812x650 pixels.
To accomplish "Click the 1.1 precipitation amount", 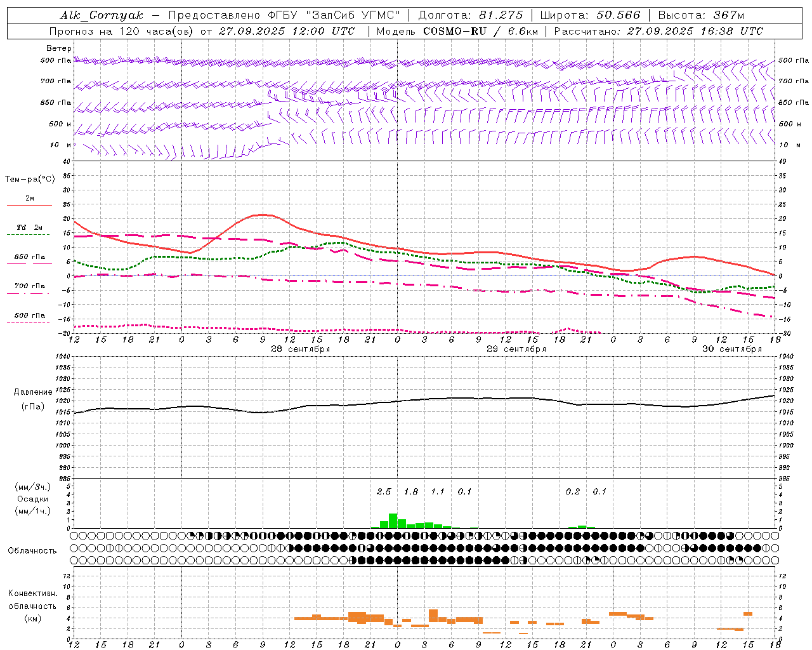I will pyautogui.click(x=438, y=492).
